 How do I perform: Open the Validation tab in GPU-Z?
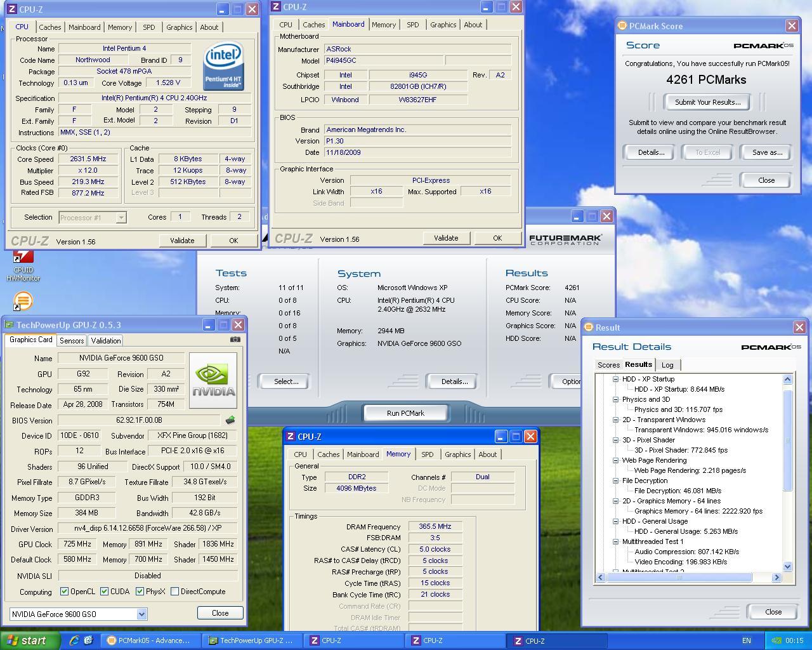tap(106, 341)
